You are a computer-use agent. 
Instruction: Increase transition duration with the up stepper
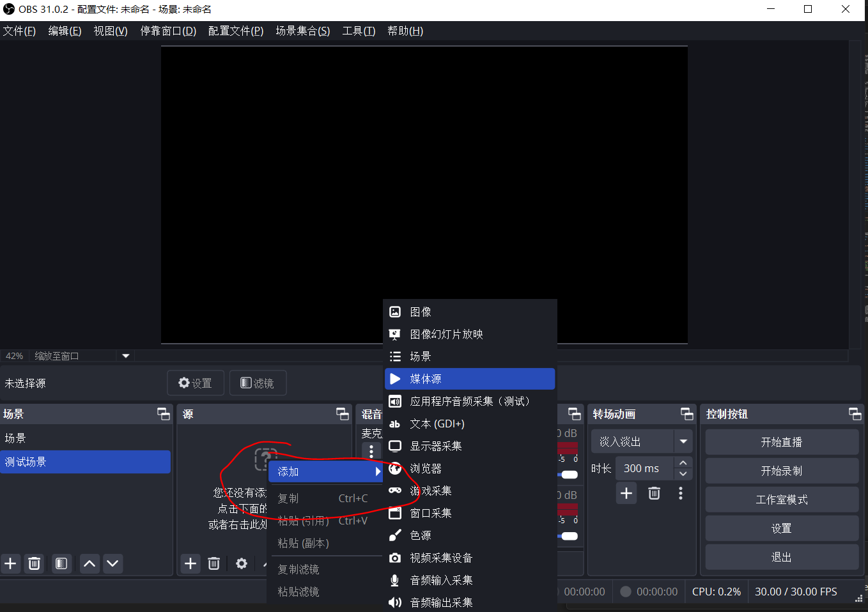point(683,463)
